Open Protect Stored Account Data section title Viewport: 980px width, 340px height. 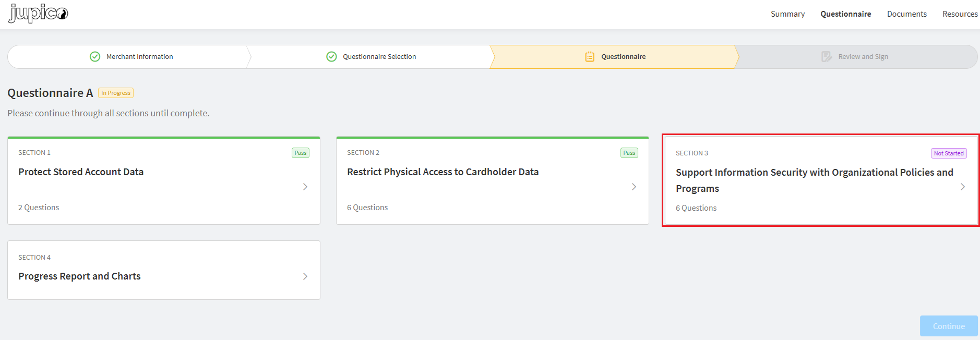coord(81,172)
